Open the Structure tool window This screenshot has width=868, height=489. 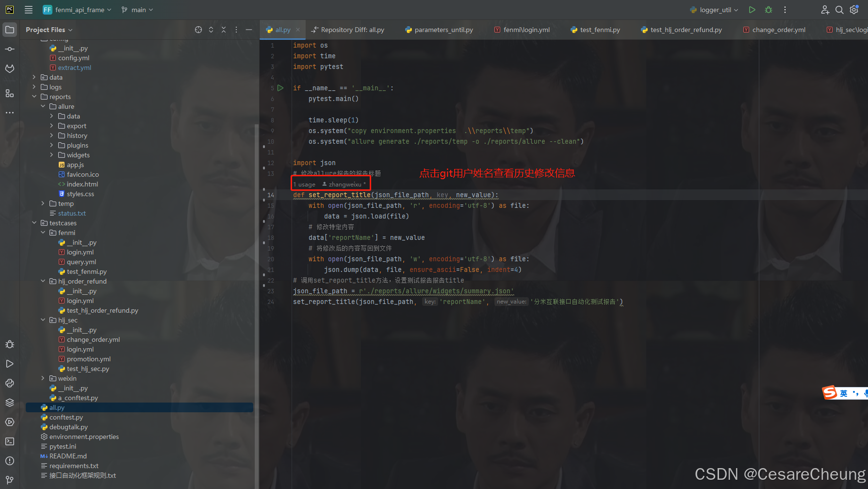(x=10, y=93)
